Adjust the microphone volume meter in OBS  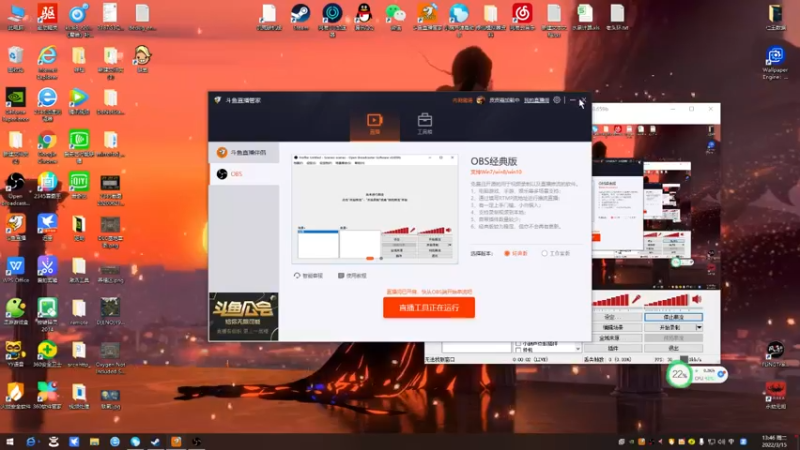[611, 300]
